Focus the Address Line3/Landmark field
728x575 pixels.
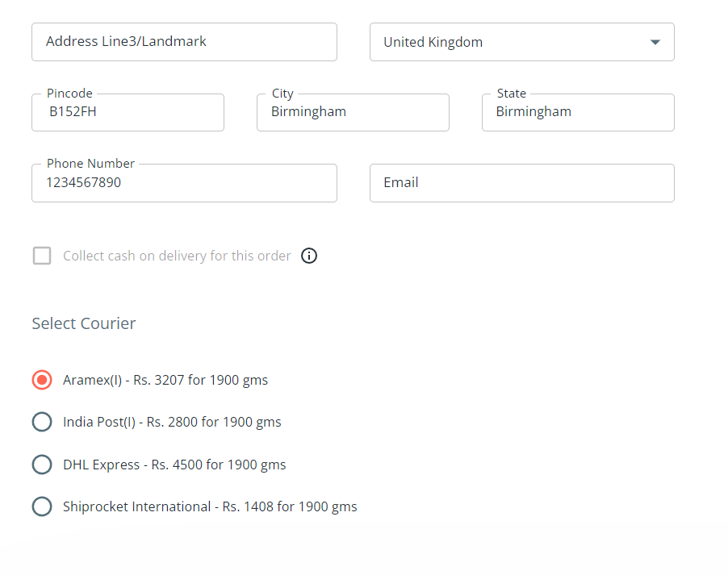click(184, 42)
